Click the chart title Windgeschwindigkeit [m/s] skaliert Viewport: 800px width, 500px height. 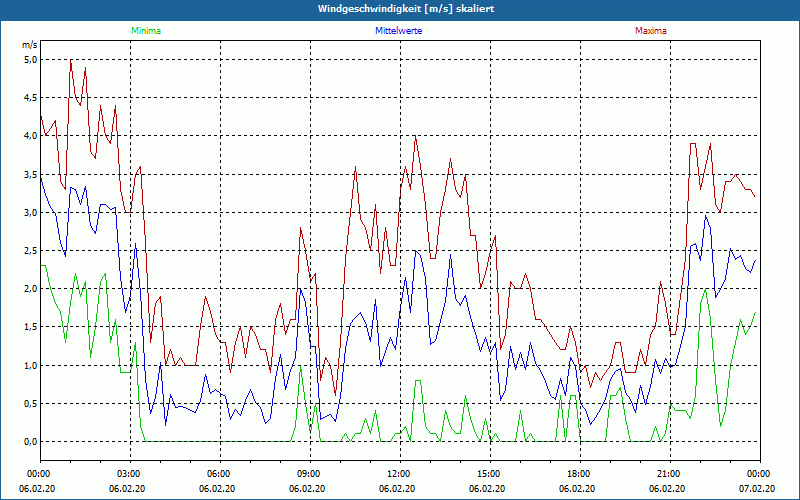(x=406, y=9)
